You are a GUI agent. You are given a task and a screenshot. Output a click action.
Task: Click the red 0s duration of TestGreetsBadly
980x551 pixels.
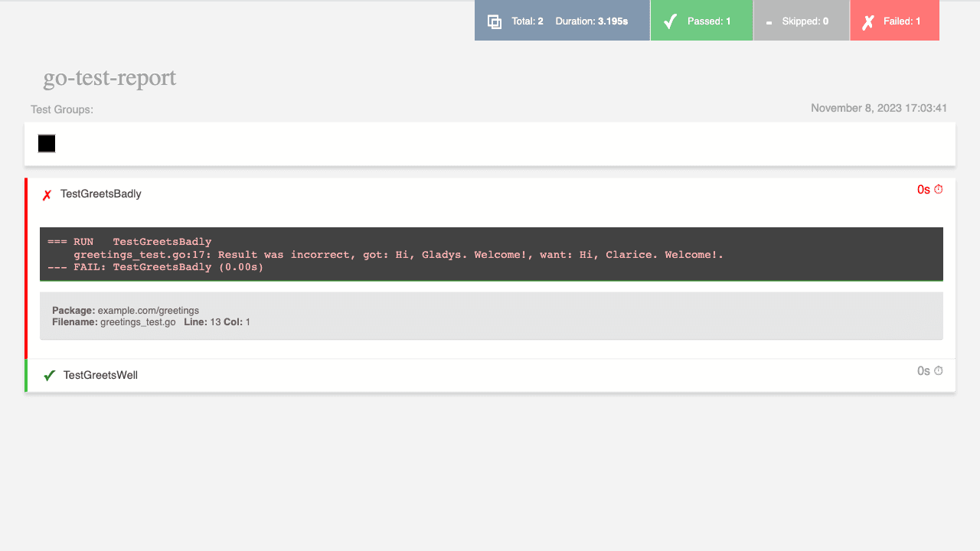pyautogui.click(x=923, y=190)
